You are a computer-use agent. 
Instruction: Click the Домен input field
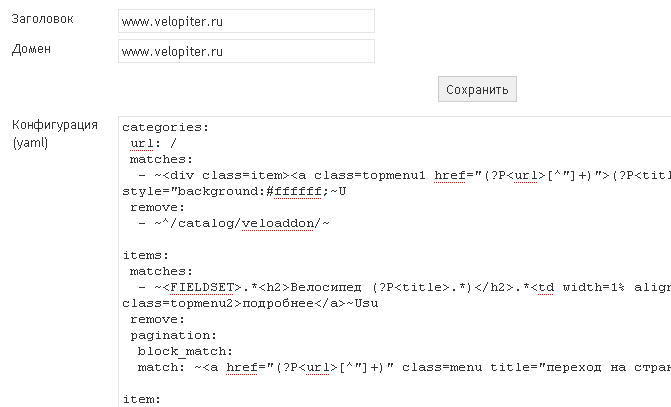(x=245, y=51)
